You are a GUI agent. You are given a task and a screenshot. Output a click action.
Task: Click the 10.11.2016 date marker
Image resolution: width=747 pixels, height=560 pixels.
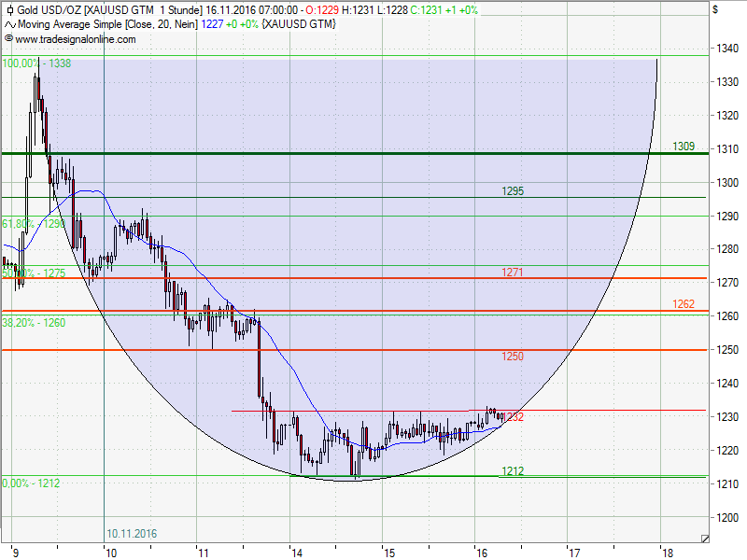click(132, 534)
